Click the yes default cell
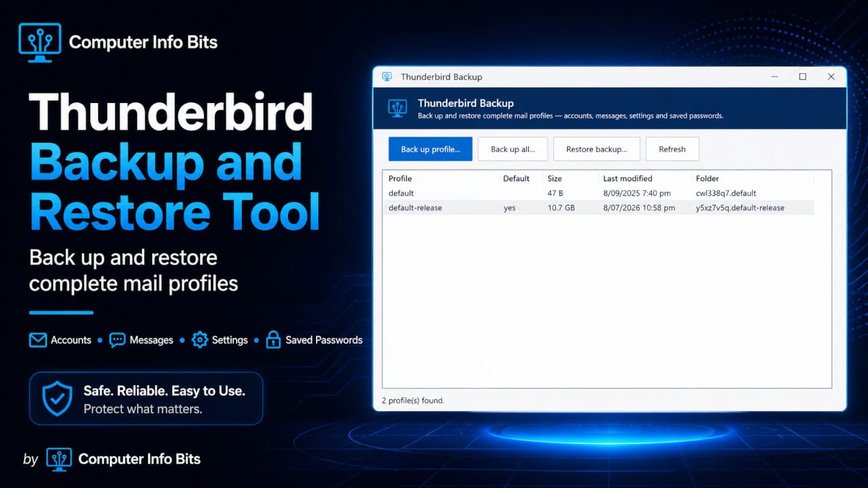This screenshot has height=488, width=868. click(509, 207)
